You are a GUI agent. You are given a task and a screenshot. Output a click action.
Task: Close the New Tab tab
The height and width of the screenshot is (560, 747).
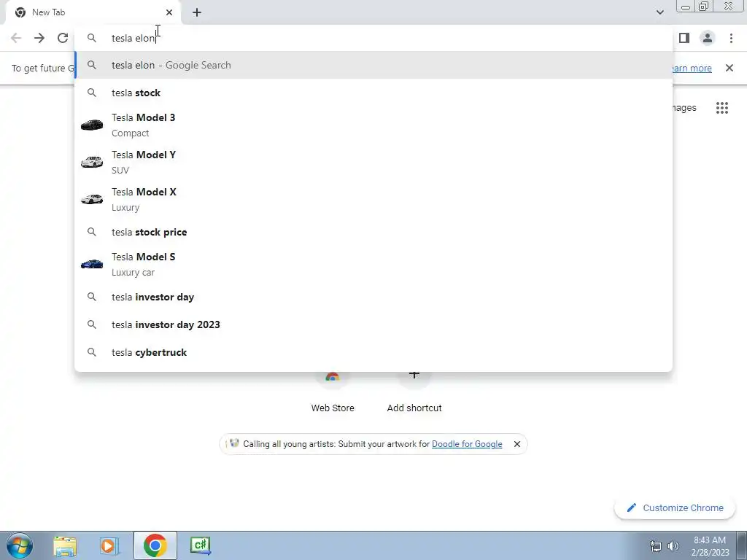169,12
